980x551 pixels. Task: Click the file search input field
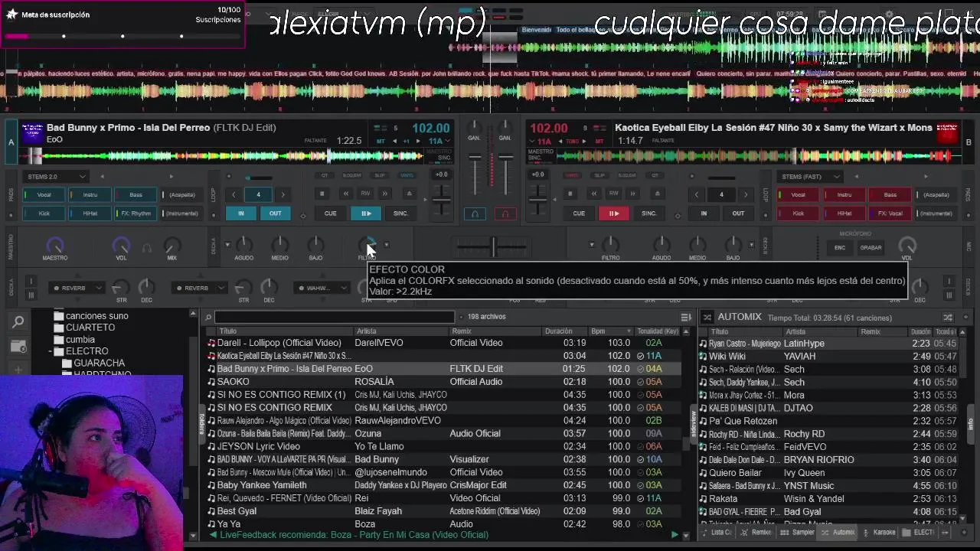(335, 317)
